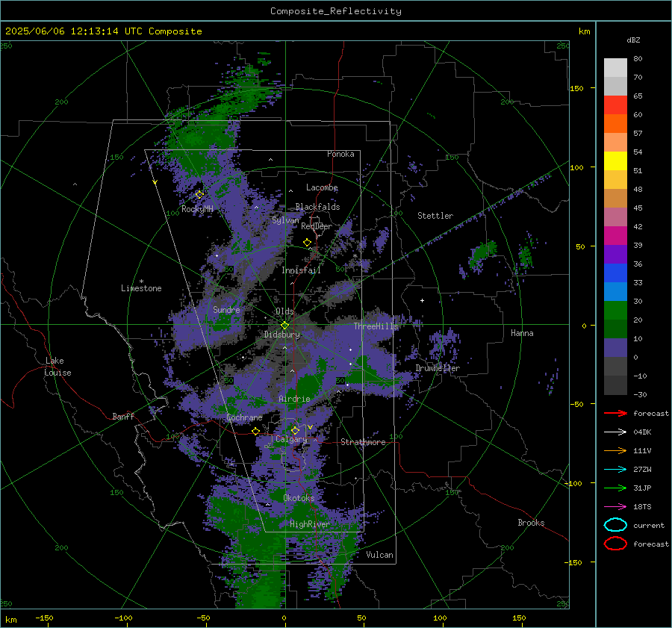Click the Olds city label
Viewport: 672px width, 628px height.
coord(284,311)
